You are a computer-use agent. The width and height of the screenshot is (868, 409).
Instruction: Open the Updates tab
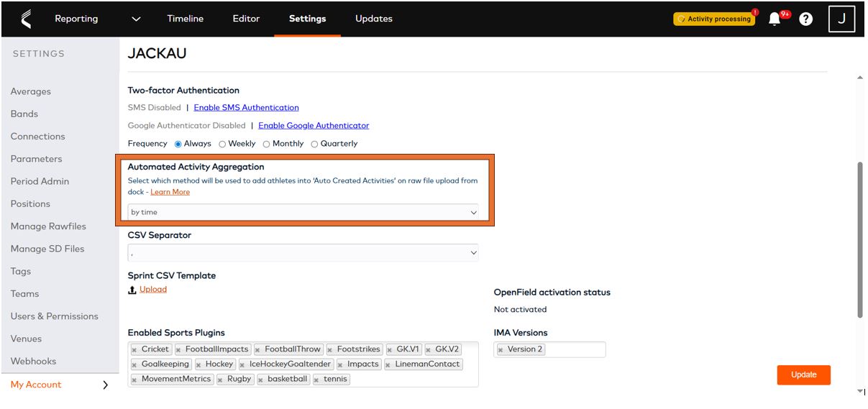[x=374, y=19]
